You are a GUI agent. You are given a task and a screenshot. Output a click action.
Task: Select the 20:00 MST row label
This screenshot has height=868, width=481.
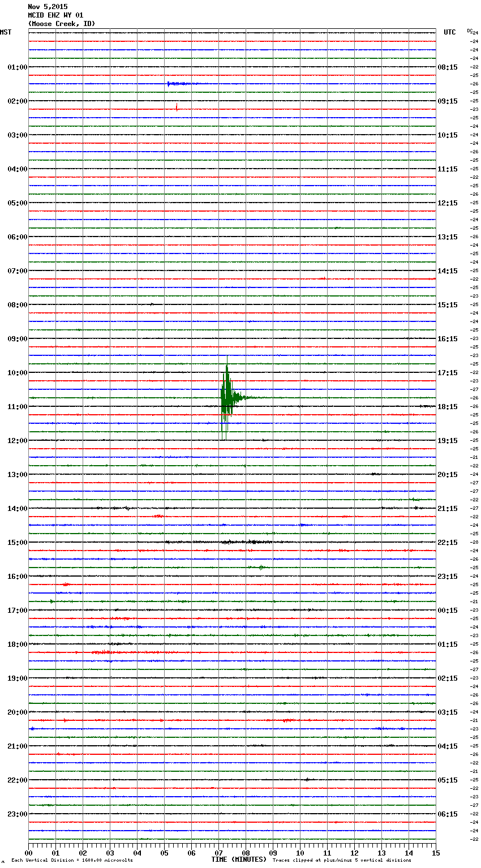click(x=18, y=712)
